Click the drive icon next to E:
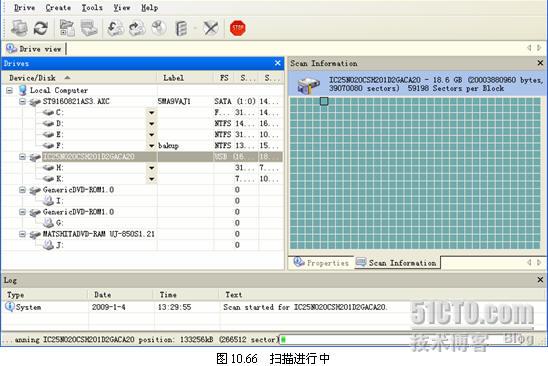Viewport: 548px width, 366px height. [48, 135]
